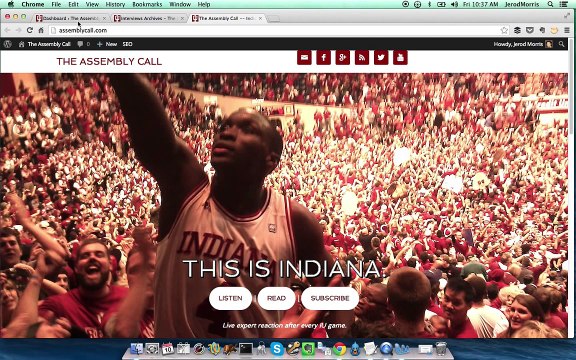The height and width of the screenshot is (360, 576).
Task: Open Notification Center in menu bar
Action: pyautogui.click(x=563, y=4)
